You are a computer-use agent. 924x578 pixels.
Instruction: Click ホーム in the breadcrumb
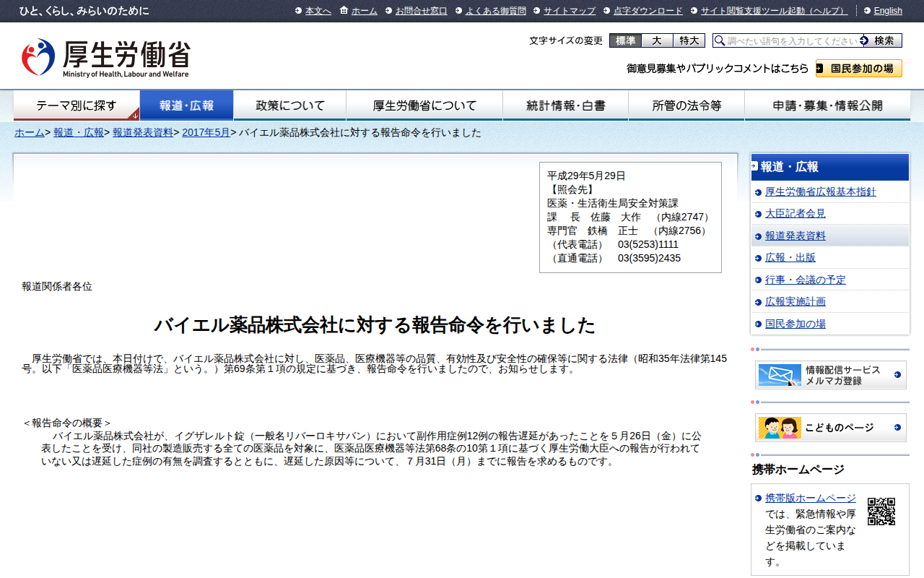coord(30,133)
